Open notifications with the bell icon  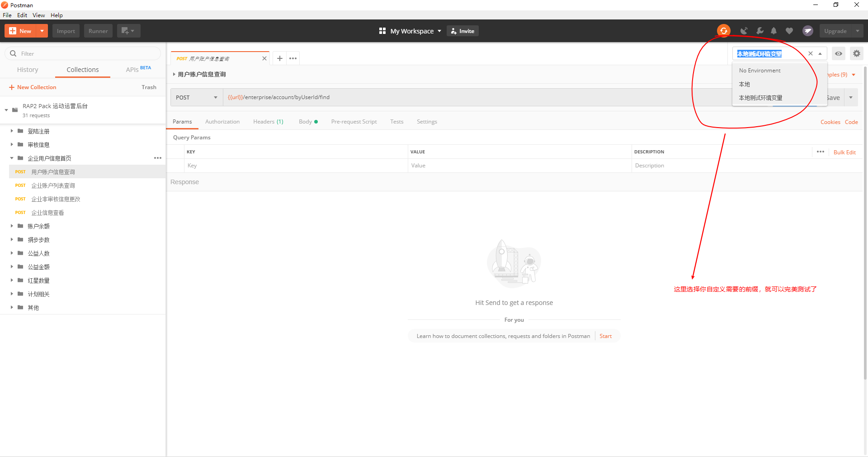[774, 30]
